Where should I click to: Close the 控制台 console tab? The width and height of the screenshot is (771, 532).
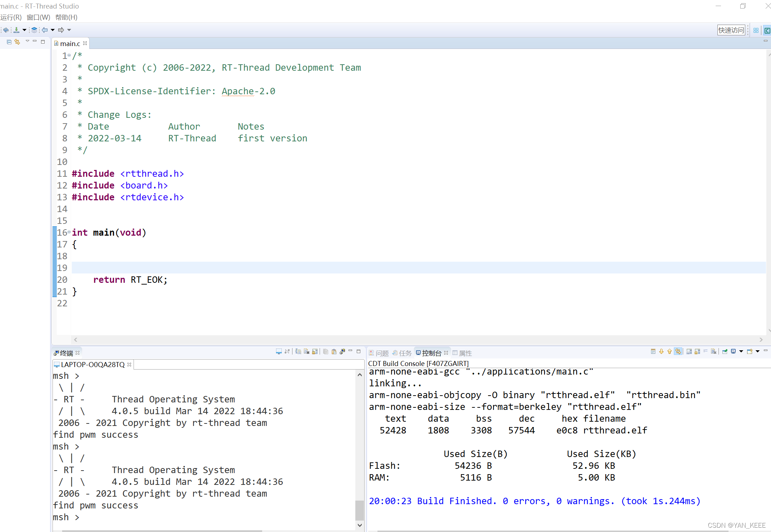(x=446, y=353)
